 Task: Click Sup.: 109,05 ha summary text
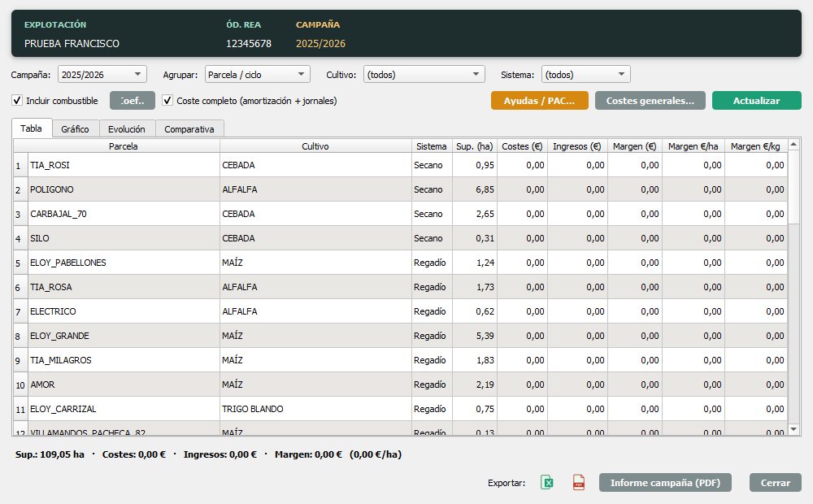(50, 454)
